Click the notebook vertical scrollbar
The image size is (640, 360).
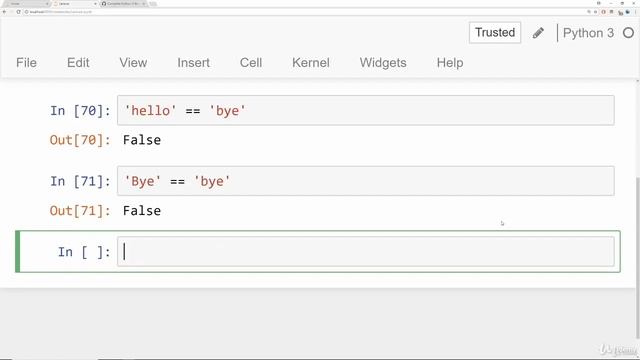(638, 257)
